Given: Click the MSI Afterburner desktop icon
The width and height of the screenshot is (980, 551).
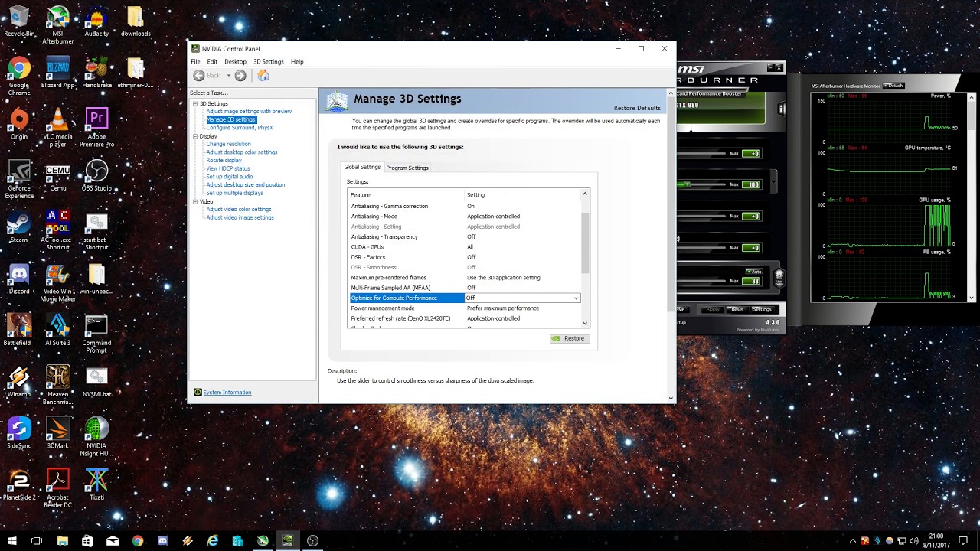Looking at the screenshot, I should 58,25.
